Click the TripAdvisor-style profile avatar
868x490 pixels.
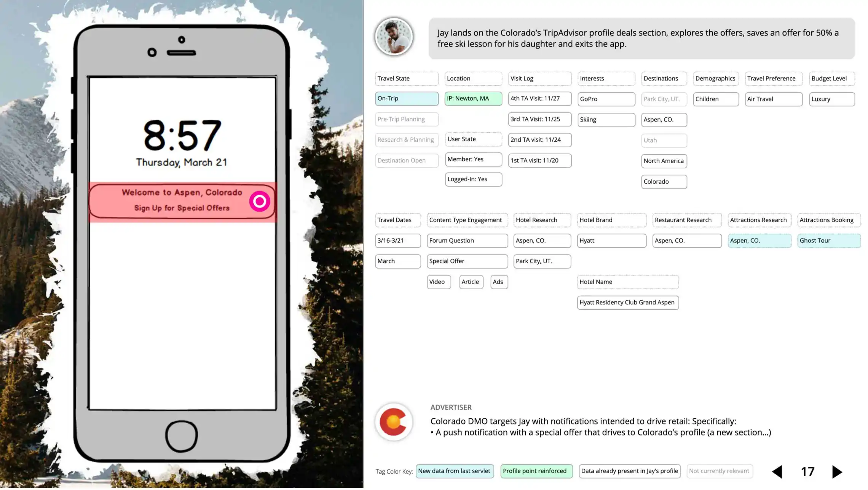pyautogui.click(x=394, y=37)
